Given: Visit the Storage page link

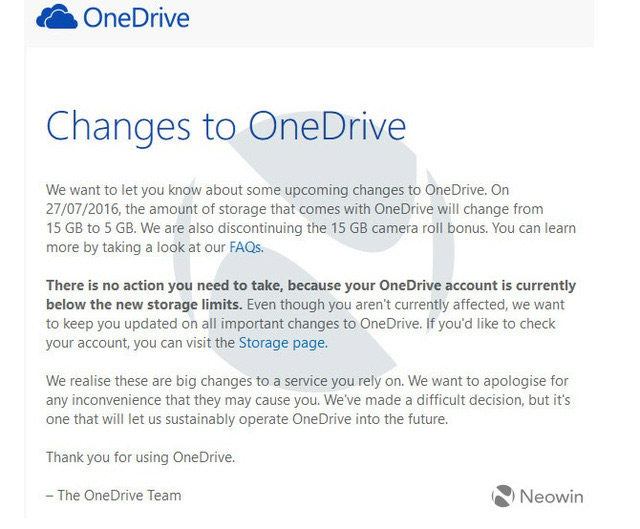Looking at the screenshot, I should click(282, 342).
